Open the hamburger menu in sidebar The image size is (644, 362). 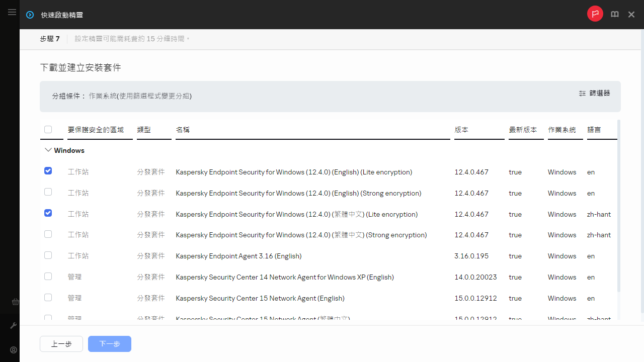[x=12, y=12]
